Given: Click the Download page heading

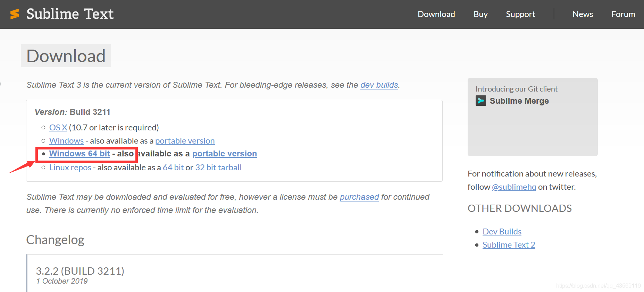Looking at the screenshot, I should pyautogui.click(x=66, y=55).
